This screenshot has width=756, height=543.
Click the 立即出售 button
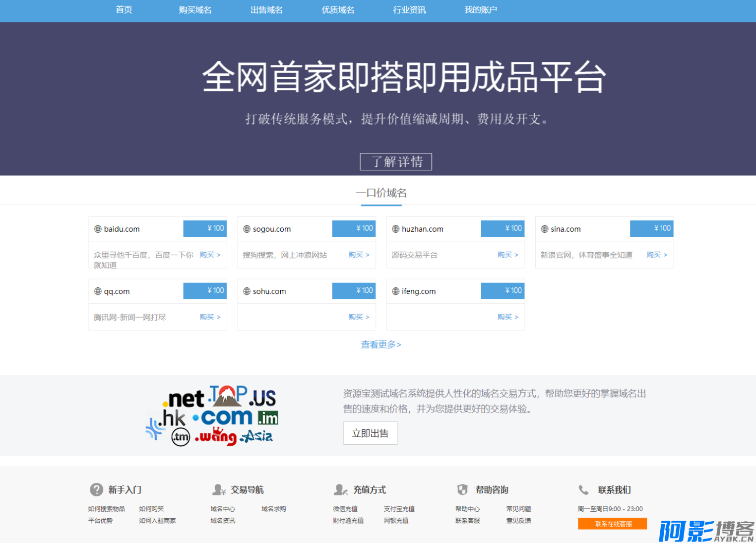click(x=370, y=433)
